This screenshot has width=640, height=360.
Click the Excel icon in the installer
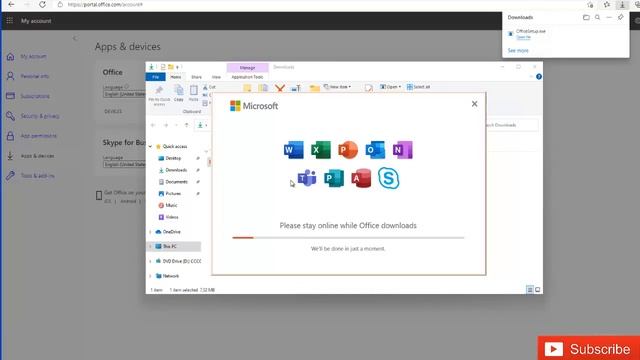(x=321, y=150)
